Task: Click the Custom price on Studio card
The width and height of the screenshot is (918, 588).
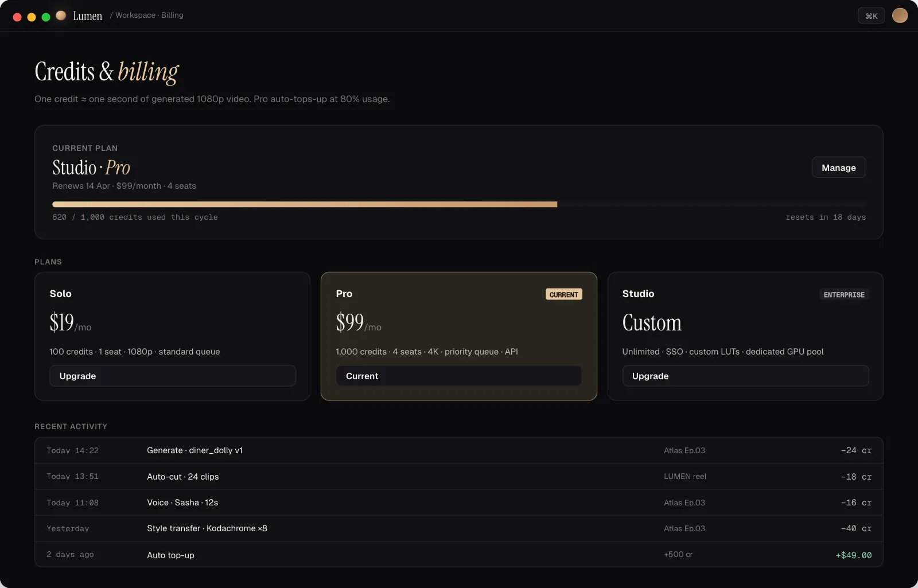Action: (652, 323)
